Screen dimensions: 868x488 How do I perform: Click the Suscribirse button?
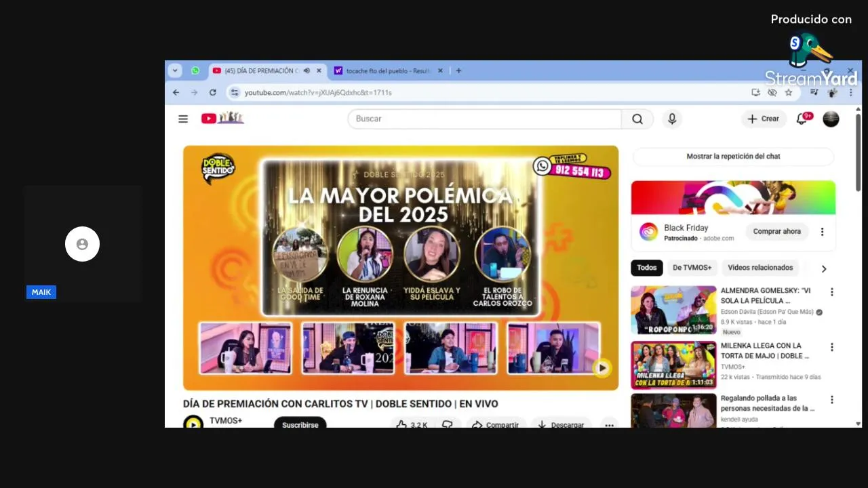coord(300,423)
